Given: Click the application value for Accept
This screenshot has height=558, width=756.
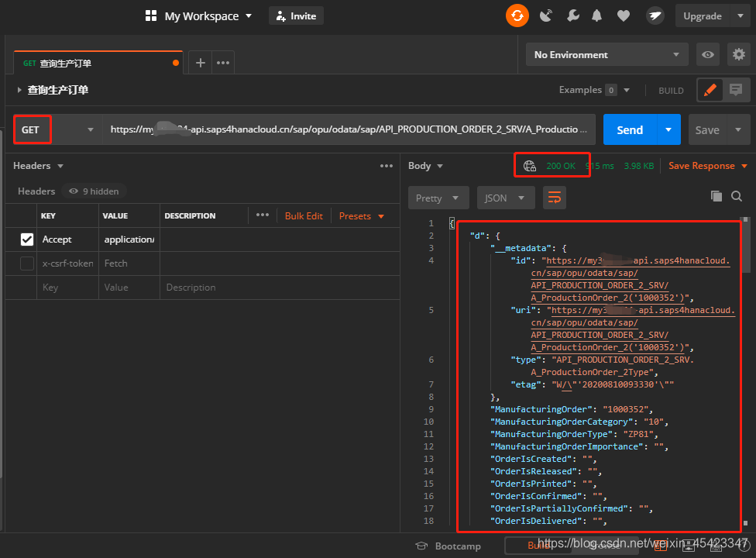Looking at the screenshot, I should tap(129, 239).
